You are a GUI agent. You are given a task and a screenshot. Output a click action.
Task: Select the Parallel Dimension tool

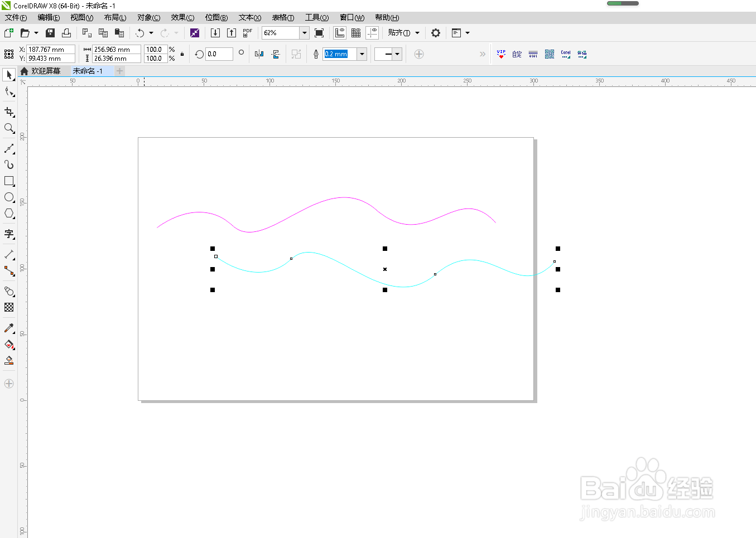click(9, 255)
